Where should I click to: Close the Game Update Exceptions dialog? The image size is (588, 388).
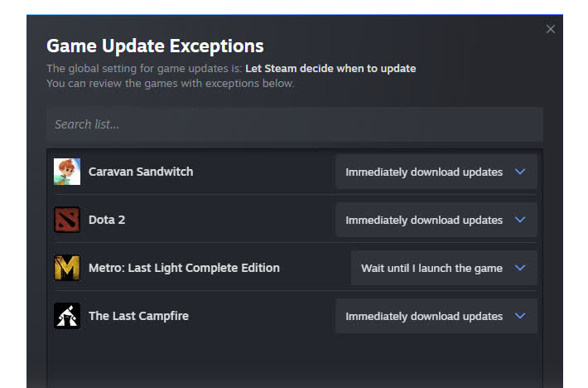(551, 29)
